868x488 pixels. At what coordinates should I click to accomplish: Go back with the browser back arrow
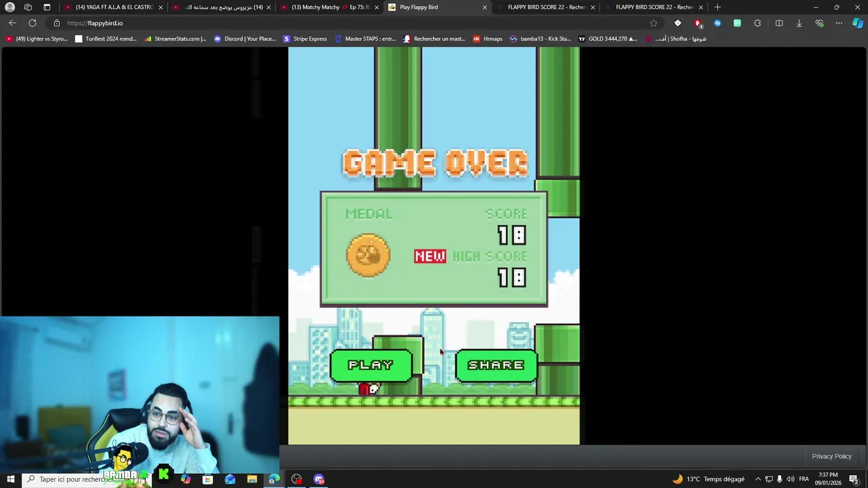(12, 23)
